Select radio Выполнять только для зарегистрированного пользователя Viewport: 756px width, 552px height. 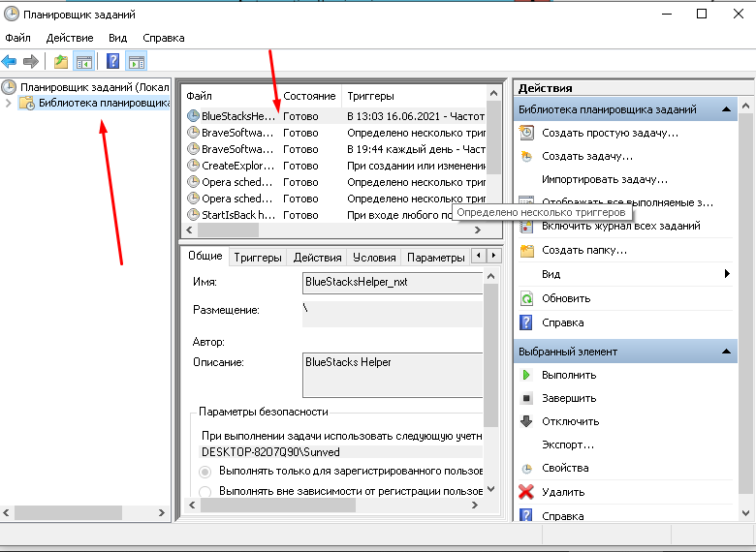[x=205, y=472]
